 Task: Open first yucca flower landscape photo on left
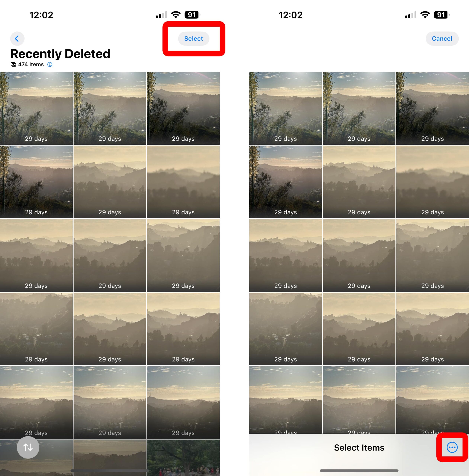(x=36, y=108)
